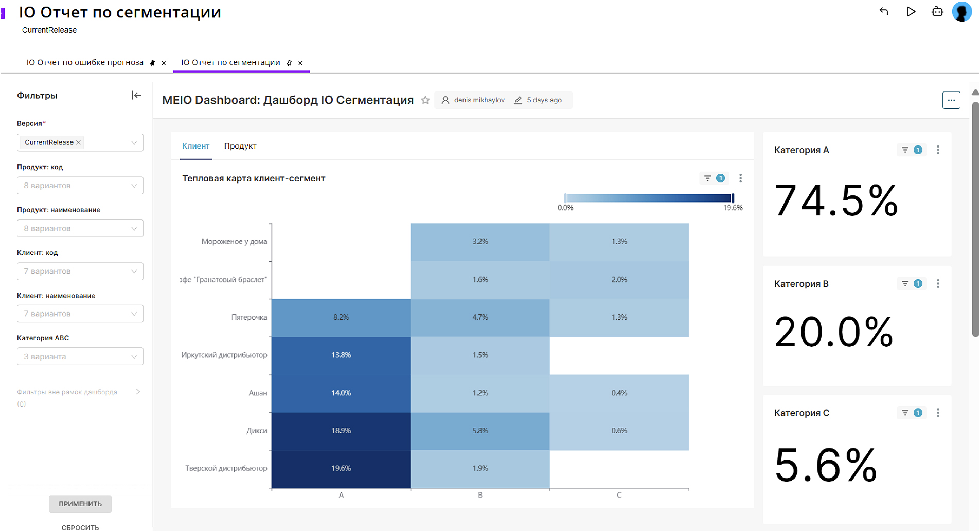Remove CurrentRelease tag from Версия field

point(79,143)
